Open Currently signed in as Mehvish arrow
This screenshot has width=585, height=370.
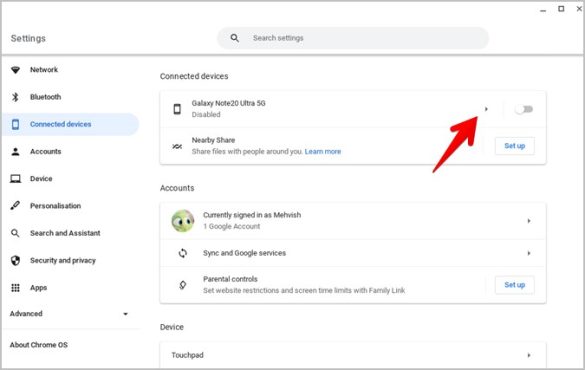(529, 221)
